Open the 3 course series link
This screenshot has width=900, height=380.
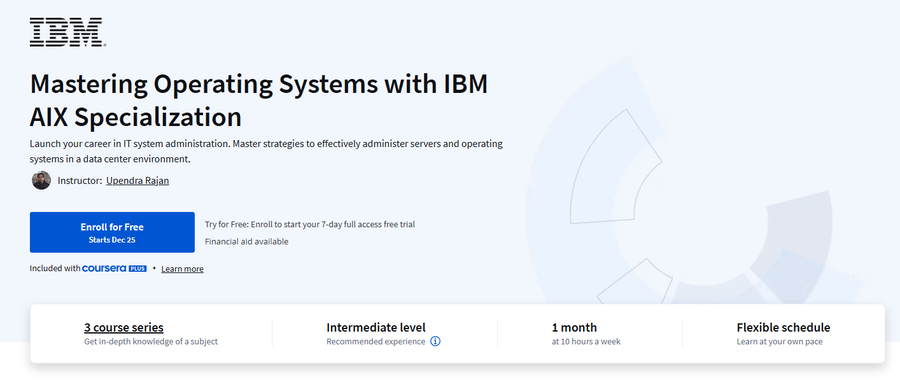(124, 327)
